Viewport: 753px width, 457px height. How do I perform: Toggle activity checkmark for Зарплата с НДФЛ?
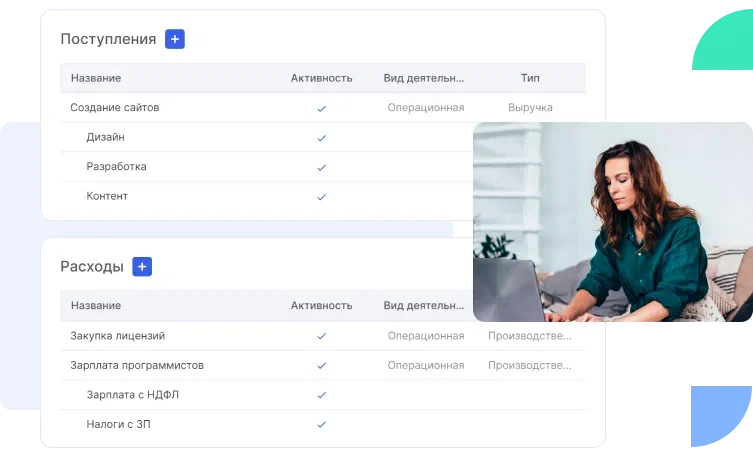pos(321,395)
